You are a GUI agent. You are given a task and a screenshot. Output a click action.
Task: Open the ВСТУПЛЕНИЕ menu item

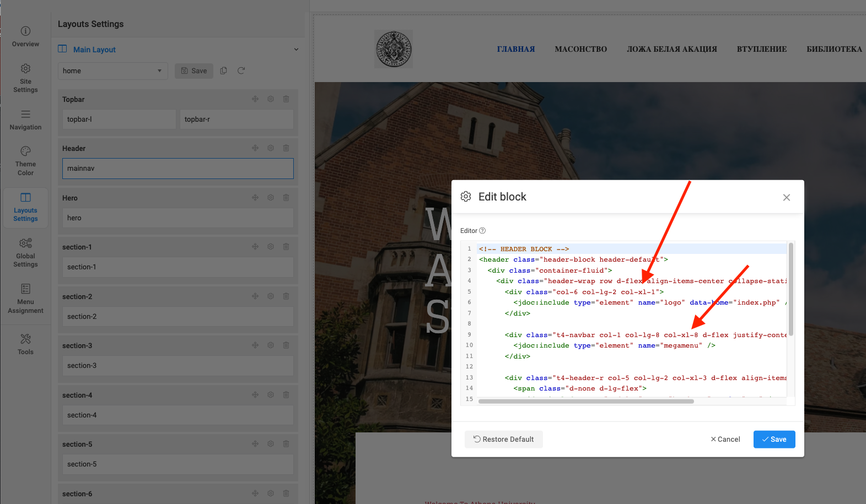pyautogui.click(x=762, y=49)
